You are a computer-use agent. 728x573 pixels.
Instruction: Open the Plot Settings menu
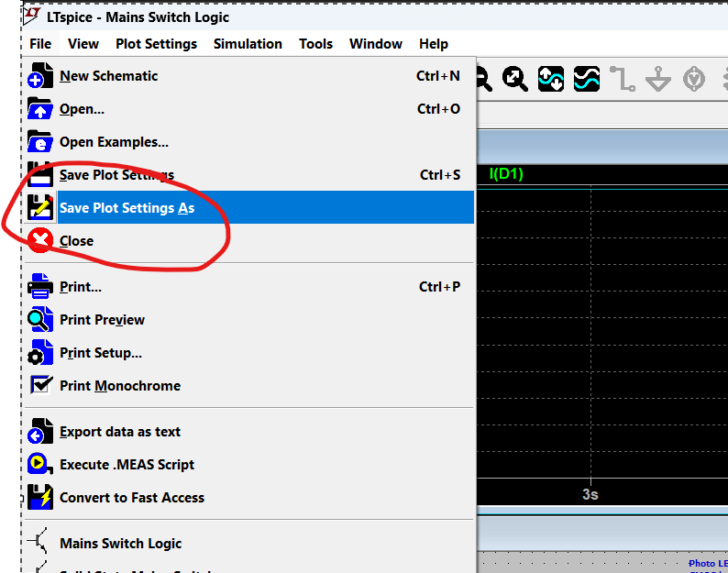click(157, 44)
